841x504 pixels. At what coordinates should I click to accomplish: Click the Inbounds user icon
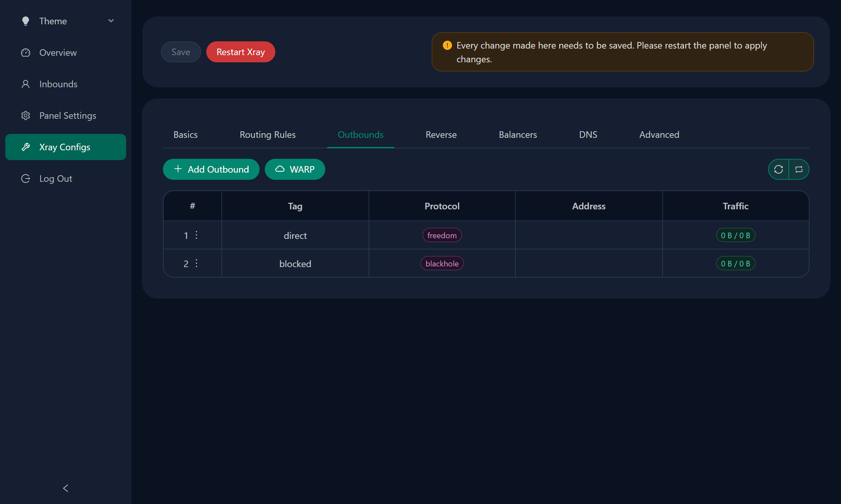click(x=26, y=84)
